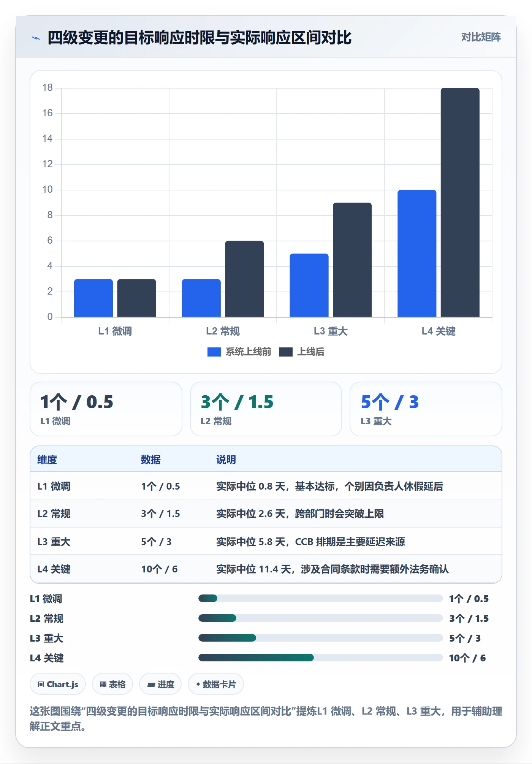532x764 pixels.
Task: Select the 数据卡片 tag chip
Action: tap(216, 684)
